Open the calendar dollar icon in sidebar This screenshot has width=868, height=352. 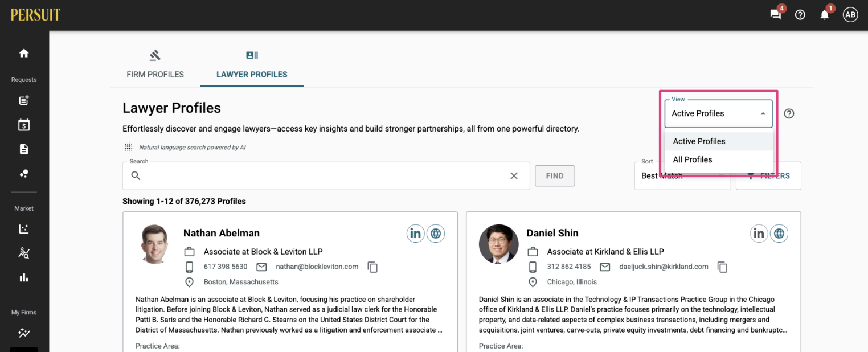[24, 125]
